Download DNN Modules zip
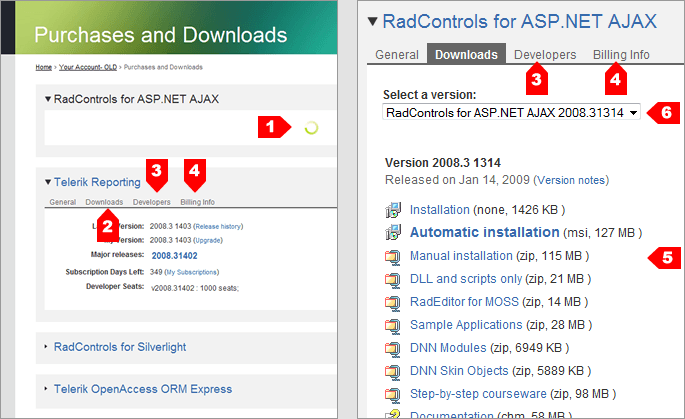 point(448,348)
